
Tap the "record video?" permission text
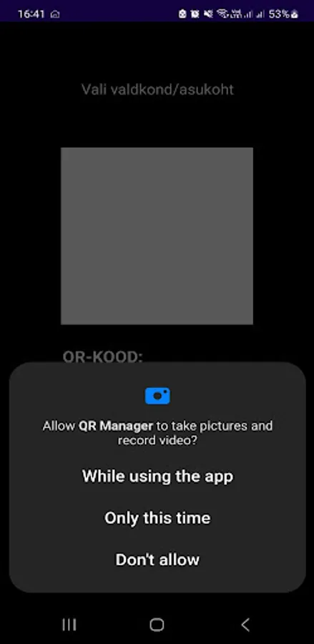157,441
